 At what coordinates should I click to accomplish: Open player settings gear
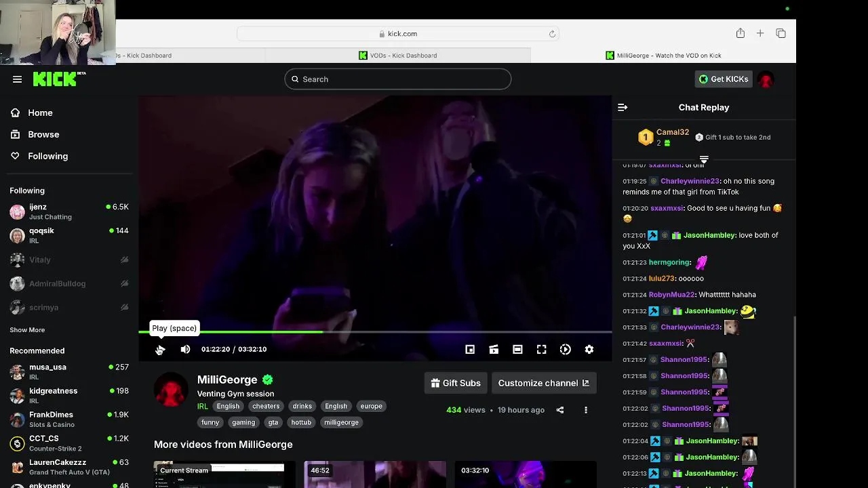[589, 349]
